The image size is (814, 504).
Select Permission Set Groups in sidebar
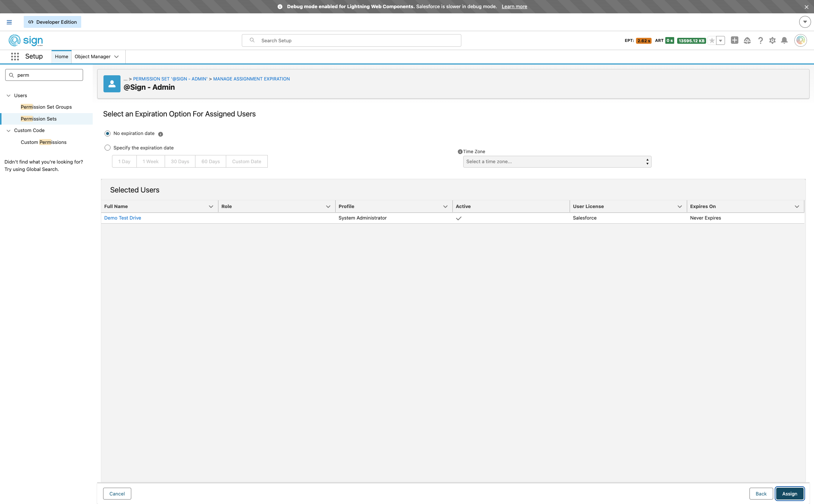46,107
